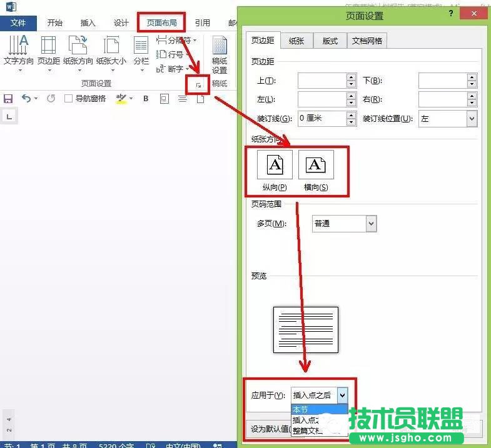Decrease the Bottom margin with spinner down arrow
Image resolution: width=491 pixels, height=448 pixels.
coord(472,84)
